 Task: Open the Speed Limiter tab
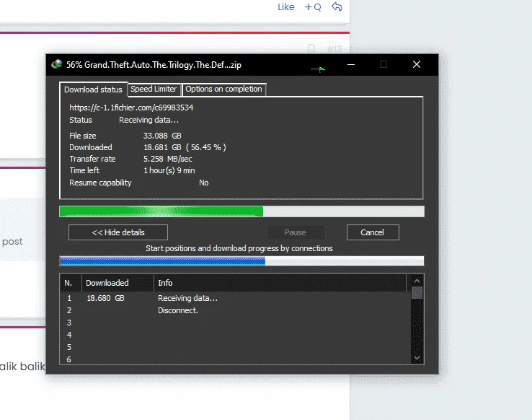click(x=154, y=89)
